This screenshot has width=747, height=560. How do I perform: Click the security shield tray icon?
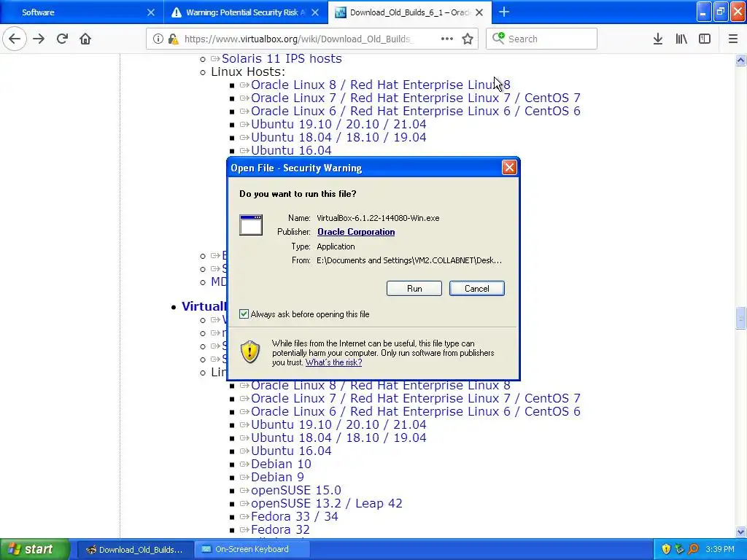pyautogui.click(x=666, y=550)
